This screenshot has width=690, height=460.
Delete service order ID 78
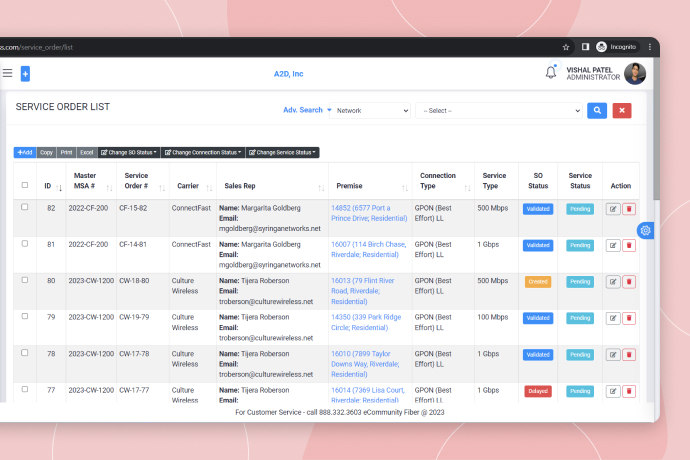[629, 355]
